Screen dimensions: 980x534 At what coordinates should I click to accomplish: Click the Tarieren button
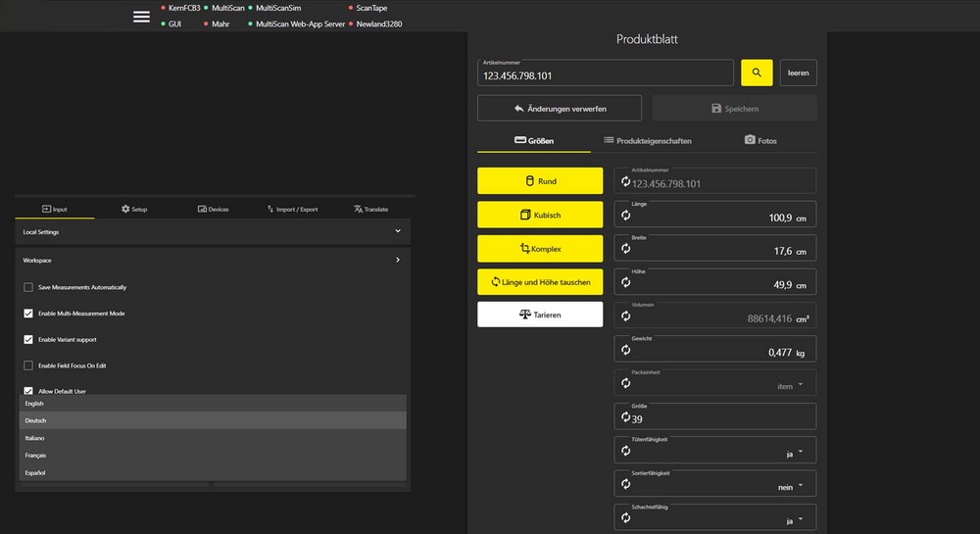point(540,314)
